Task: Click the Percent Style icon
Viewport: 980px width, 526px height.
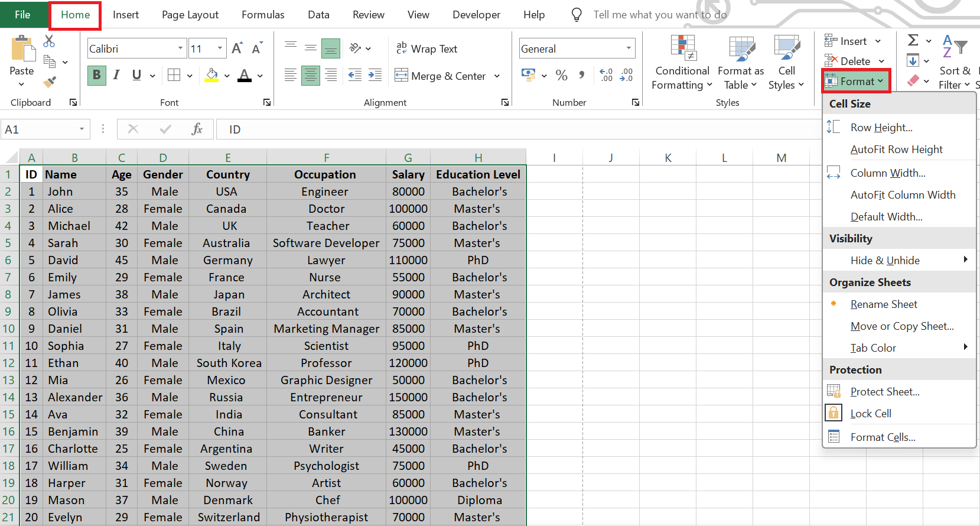Action: pyautogui.click(x=561, y=75)
